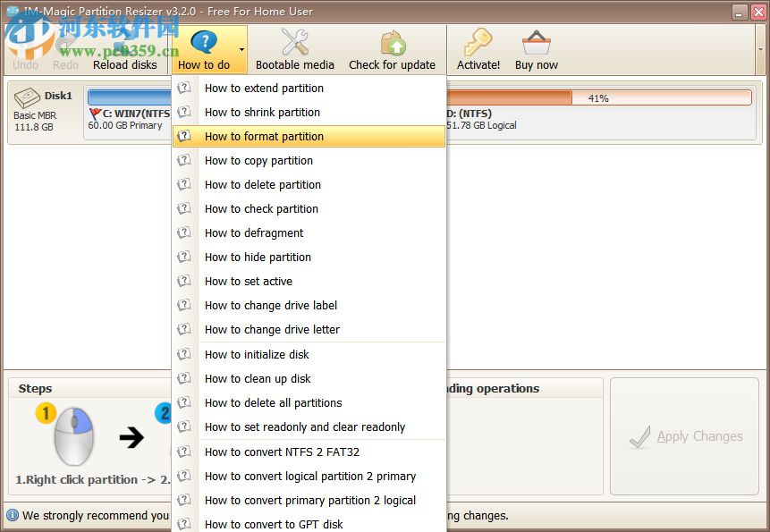This screenshot has height=532, width=770.
Task: Click help icon beside How to check partition
Action: (184, 208)
